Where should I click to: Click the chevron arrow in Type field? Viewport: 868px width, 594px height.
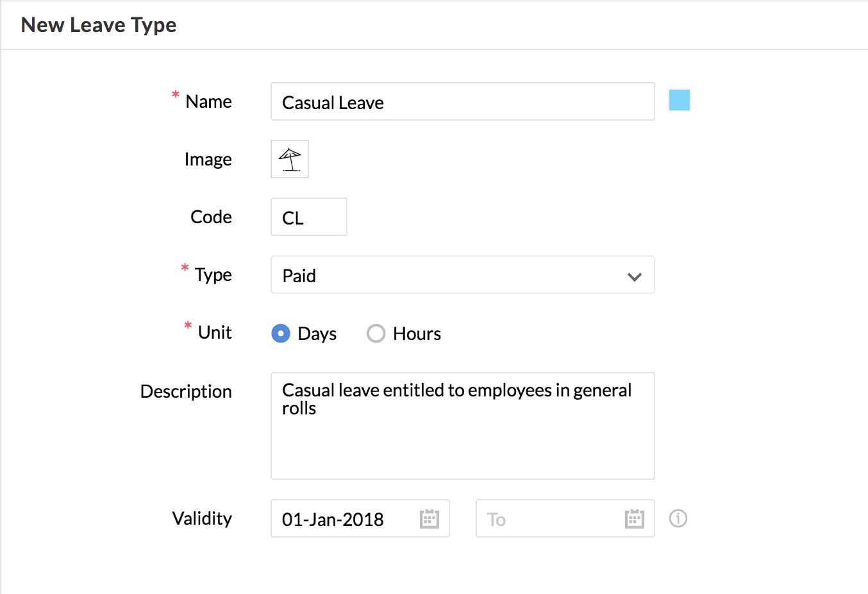click(635, 276)
